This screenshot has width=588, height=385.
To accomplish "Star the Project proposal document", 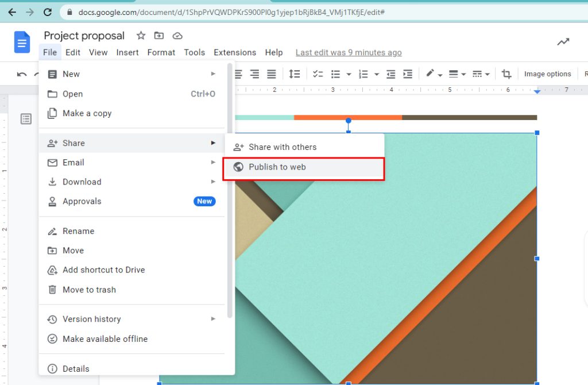I will (x=141, y=36).
